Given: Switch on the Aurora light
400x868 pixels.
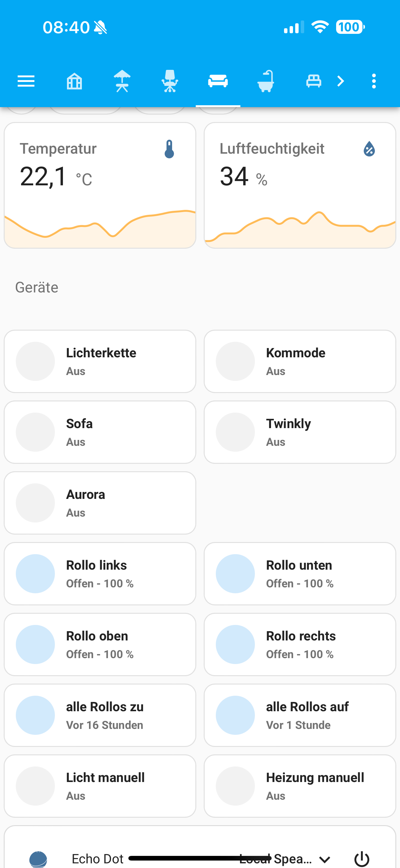Looking at the screenshot, I should pyautogui.click(x=35, y=503).
